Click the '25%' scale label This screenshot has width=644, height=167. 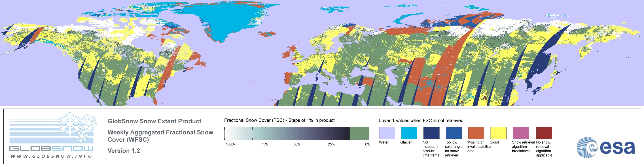331,144
